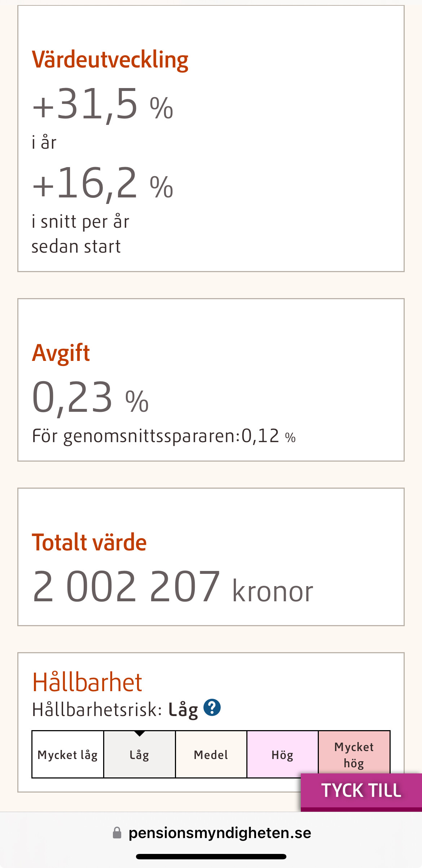
Task: Tap the +16,2 % average return figure
Action: [x=103, y=184]
